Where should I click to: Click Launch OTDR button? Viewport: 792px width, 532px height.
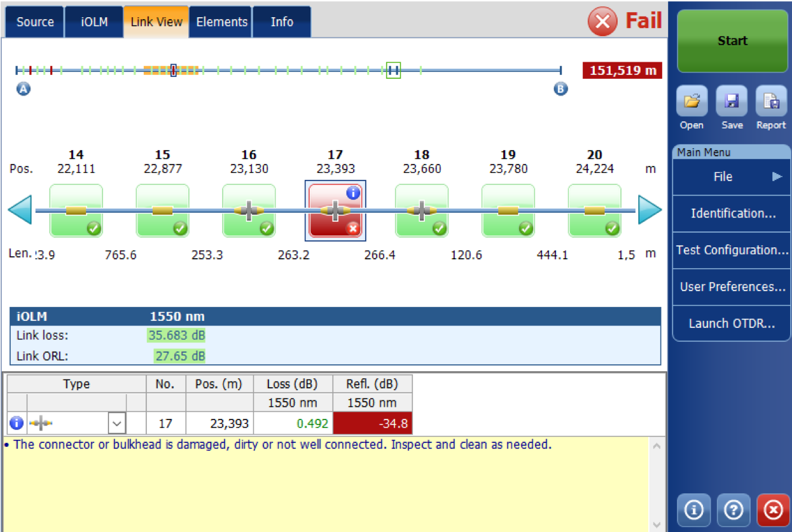(732, 324)
